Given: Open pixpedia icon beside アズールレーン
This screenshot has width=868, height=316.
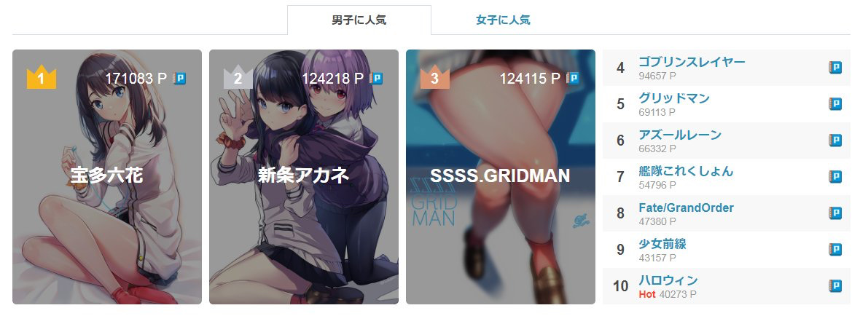Looking at the screenshot, I should (834, 141).
